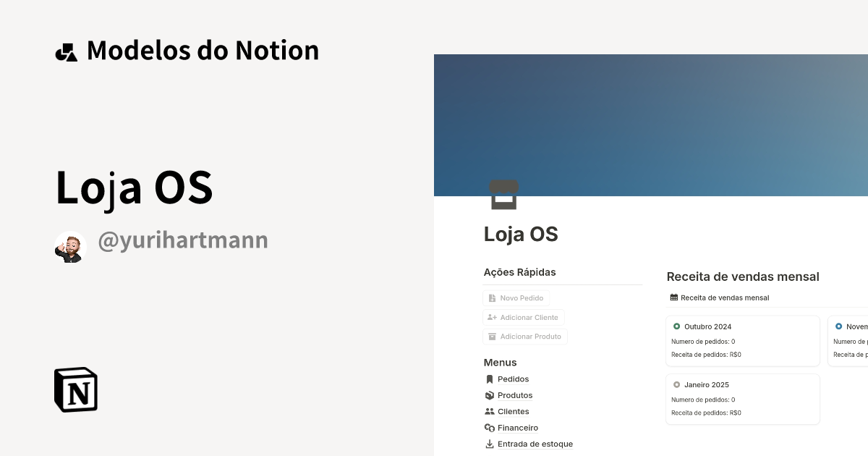Click the Loja OS store page icon
Viewport: 868px width, 456px height.
pos(504,194)
